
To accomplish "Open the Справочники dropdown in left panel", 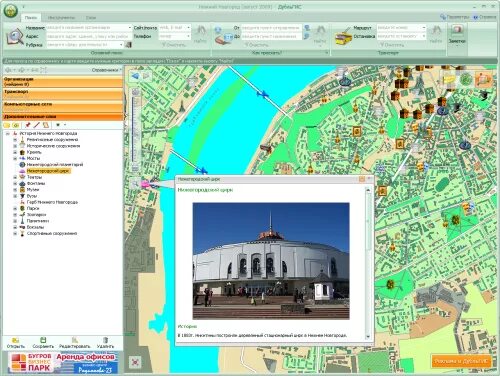I will [106, 70].
